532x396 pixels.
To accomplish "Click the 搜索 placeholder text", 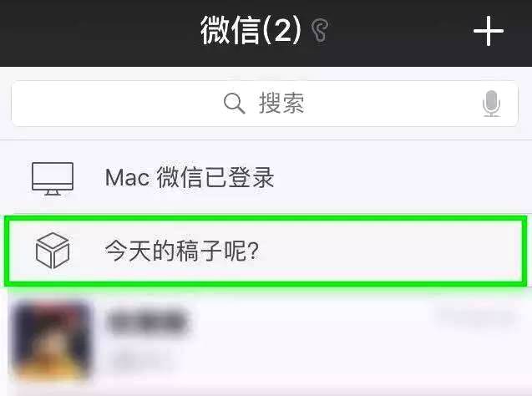I will (281, 103).
